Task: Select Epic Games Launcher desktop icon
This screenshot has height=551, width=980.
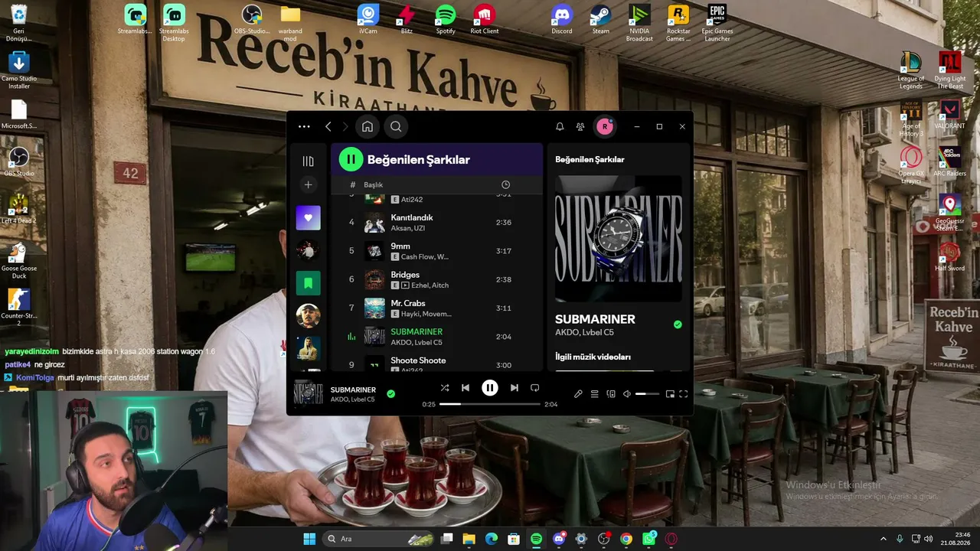Action: pos(717,23)
